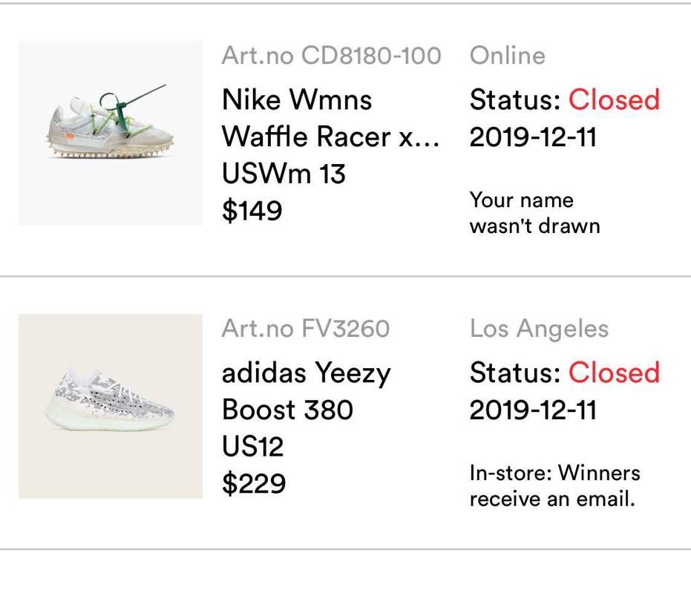The height and width of the screenshot is (616, 691).
Task: Click the 2019-12-11 date on Yeezy entry
Action: 533,410
